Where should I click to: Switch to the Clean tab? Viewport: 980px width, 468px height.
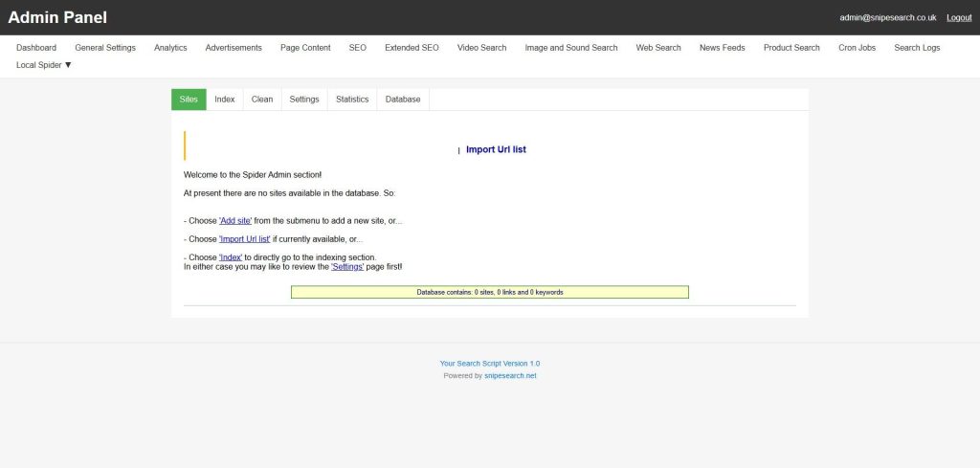(x=262, y=100)
